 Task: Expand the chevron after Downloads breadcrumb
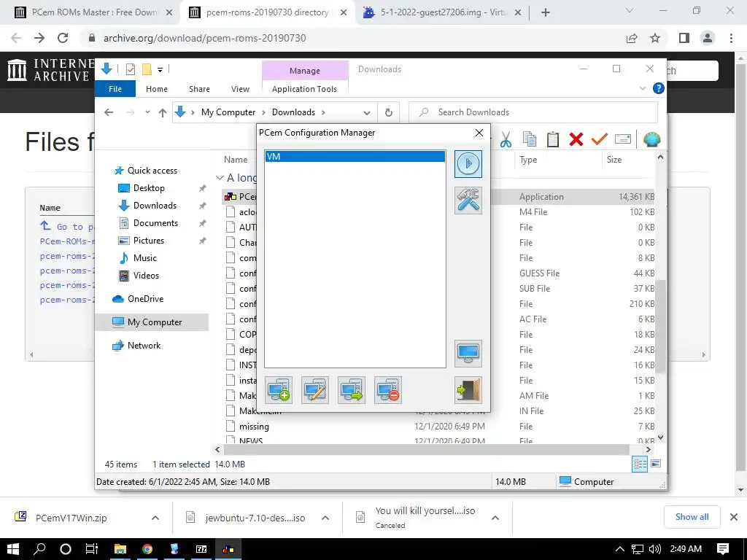pos(323,112)
